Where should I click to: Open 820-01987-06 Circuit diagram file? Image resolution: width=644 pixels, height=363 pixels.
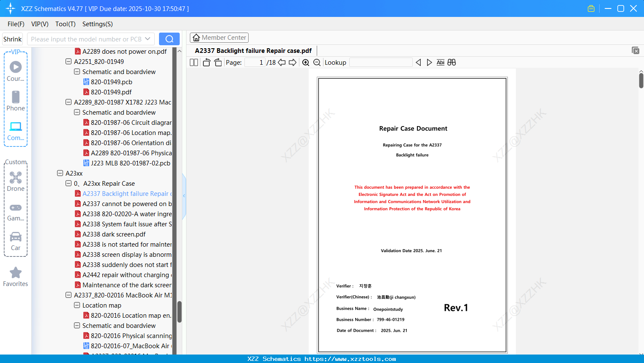click(127, 122)
